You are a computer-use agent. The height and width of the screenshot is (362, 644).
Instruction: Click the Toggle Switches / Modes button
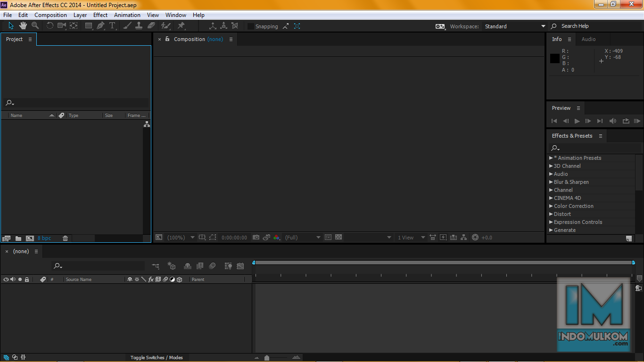coord(158,357)
